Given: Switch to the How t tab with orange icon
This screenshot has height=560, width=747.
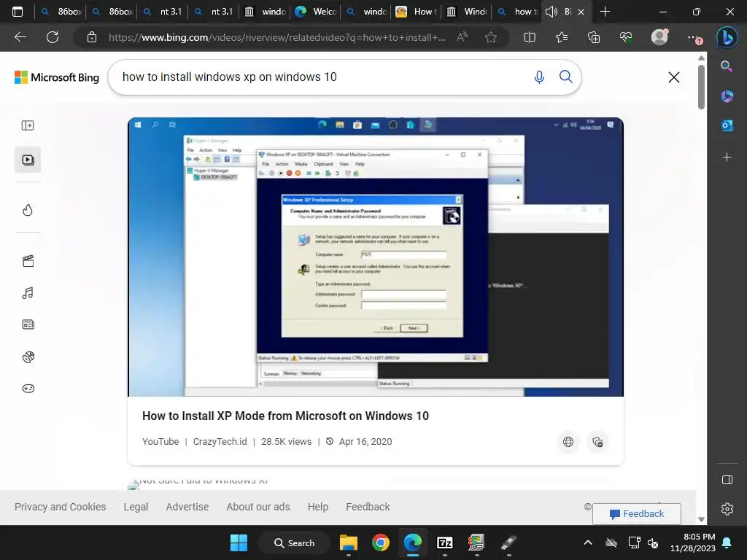Looking at the screenshot, I should [416, 12].
